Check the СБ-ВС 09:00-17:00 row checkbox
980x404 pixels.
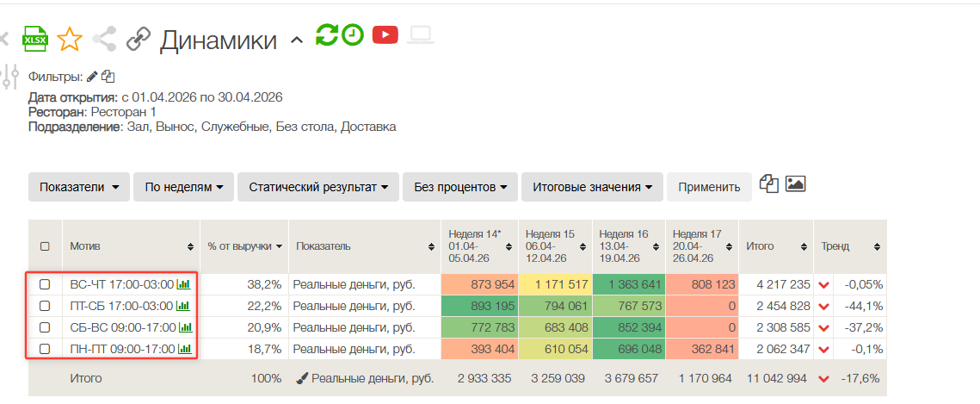click(45, 327)
